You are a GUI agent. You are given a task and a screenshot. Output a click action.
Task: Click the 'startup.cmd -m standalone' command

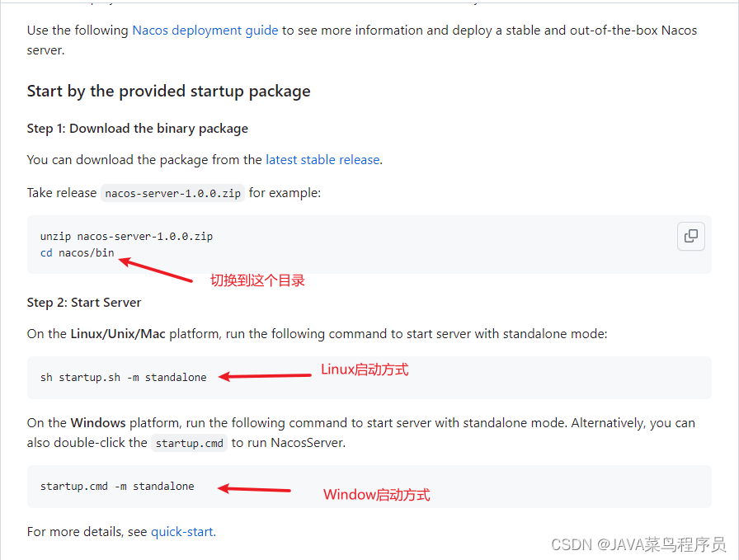(x=117, y=487)
